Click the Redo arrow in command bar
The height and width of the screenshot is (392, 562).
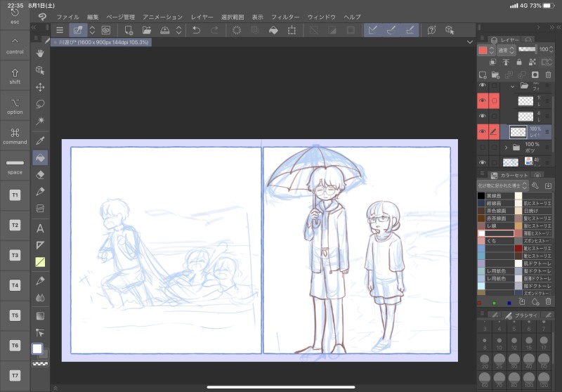(214, 30)
